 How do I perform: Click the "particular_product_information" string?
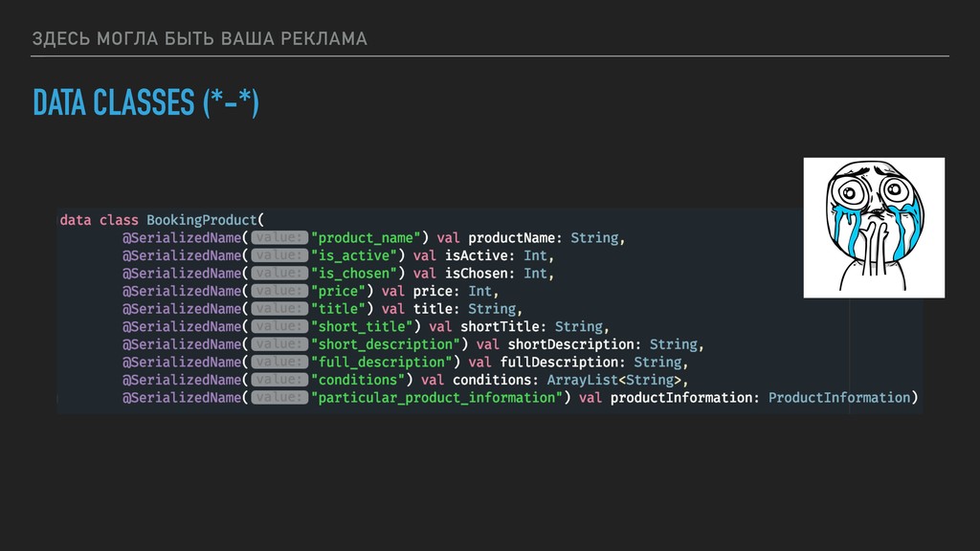point(437,398)
